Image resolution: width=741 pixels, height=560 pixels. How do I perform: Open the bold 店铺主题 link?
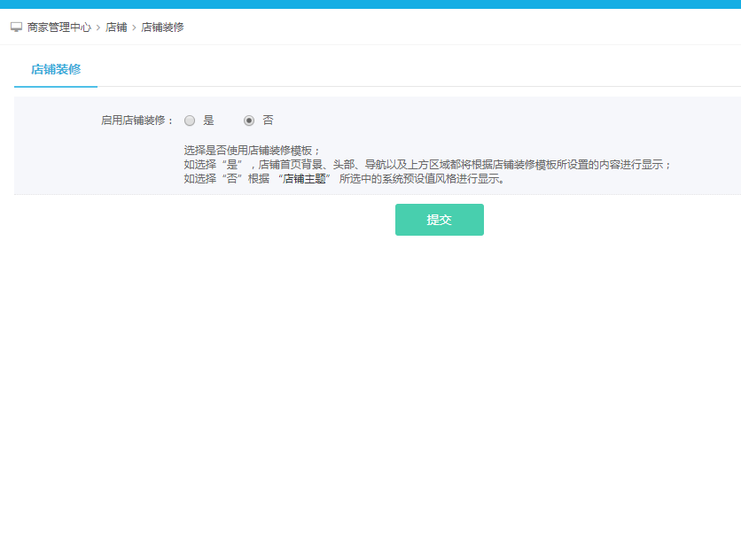pos(306,179)
